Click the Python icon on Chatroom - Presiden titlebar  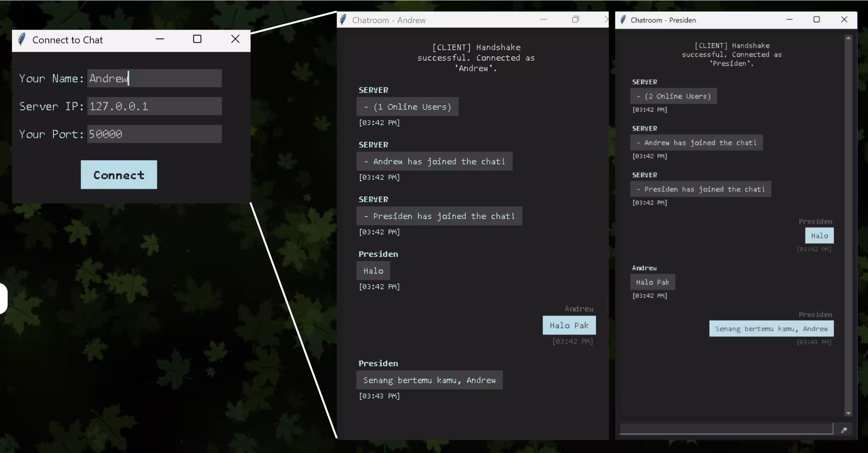[x=623, y=20]
